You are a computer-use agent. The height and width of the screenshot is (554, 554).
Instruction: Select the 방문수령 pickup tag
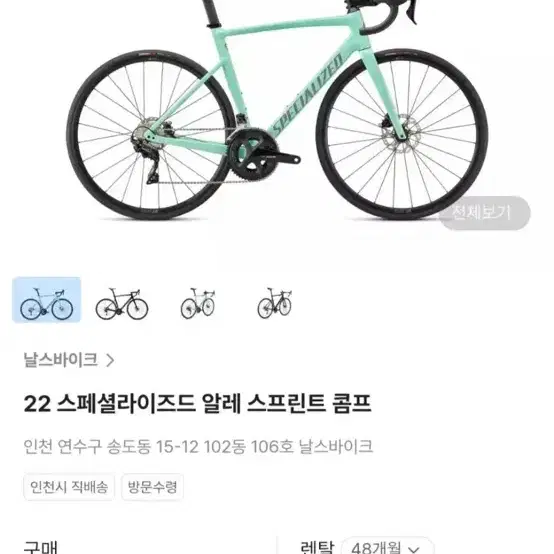152,487
